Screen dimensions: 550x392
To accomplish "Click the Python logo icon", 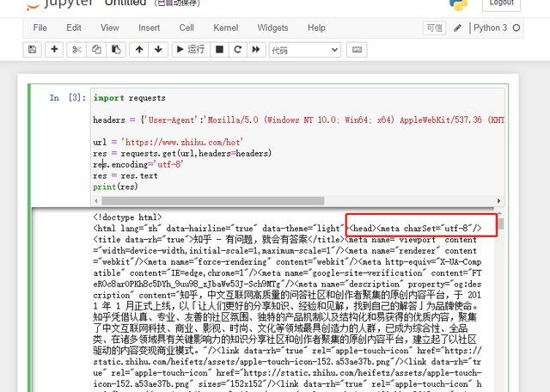I will (x=458, y=5).
